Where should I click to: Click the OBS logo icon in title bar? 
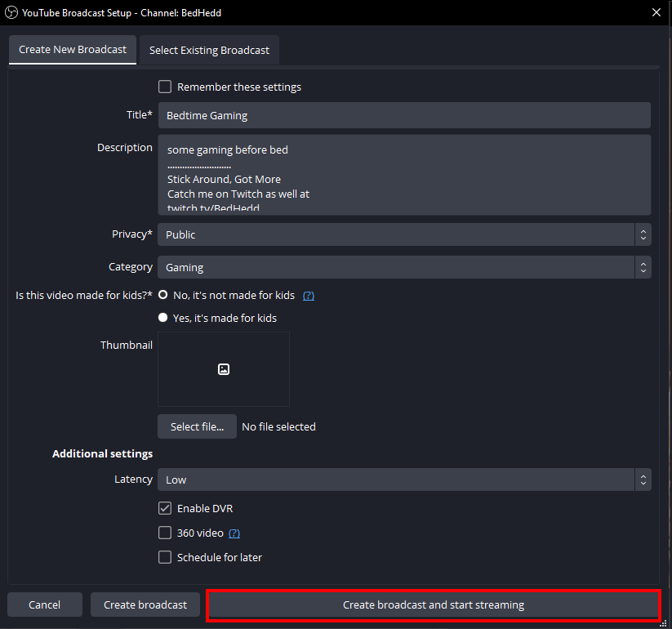point(11,12)
